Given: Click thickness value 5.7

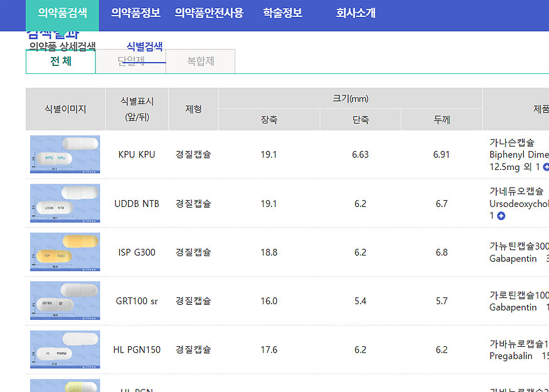Looking at the screenshot, I should [x=442, y=300].
